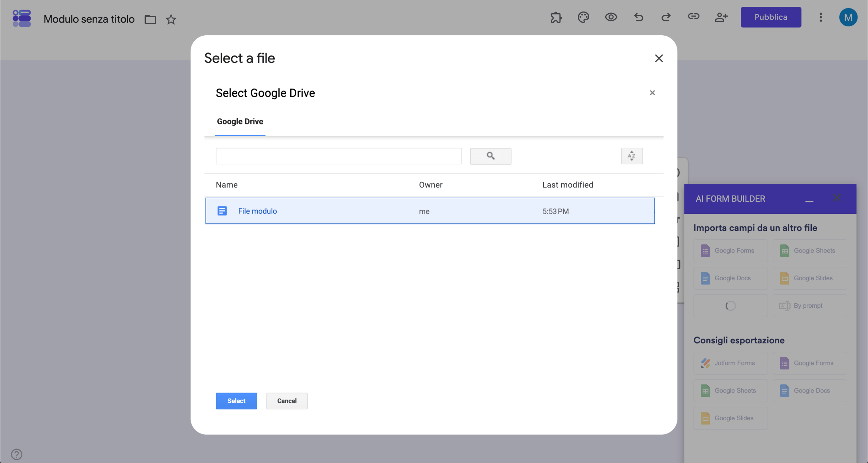
Task: Click the Drive search input field
Action: pos(338,156)
